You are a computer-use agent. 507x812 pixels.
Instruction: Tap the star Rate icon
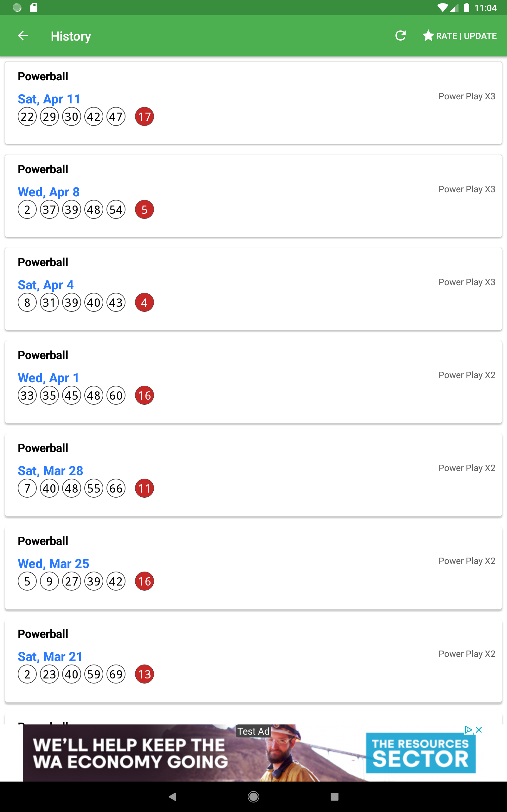(428, 36)
